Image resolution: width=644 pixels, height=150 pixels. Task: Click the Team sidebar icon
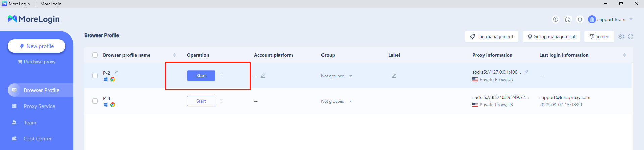pos(14,122)
